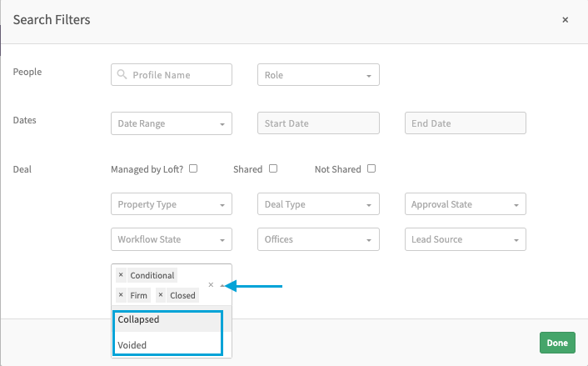Open the Lead Source dropdown

click(x=465, y=239)
